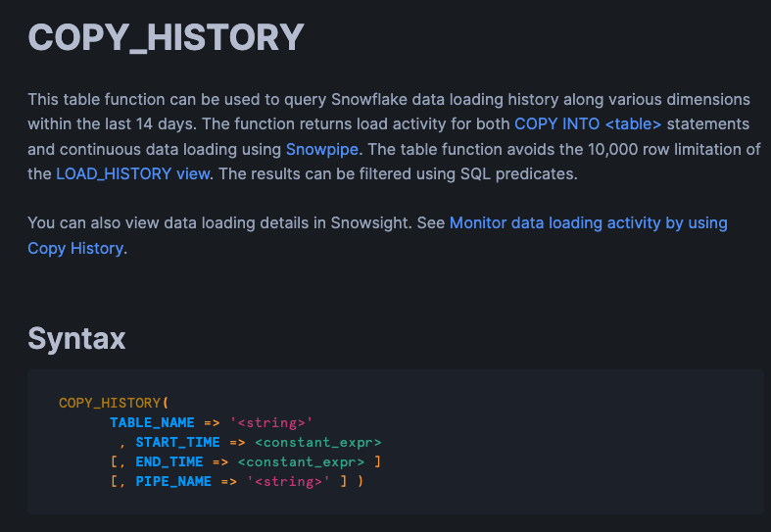Screen dimensions: 771x532
Task: Click the '<string>' value after PIPE_NAME
Action: click(288, 481)
